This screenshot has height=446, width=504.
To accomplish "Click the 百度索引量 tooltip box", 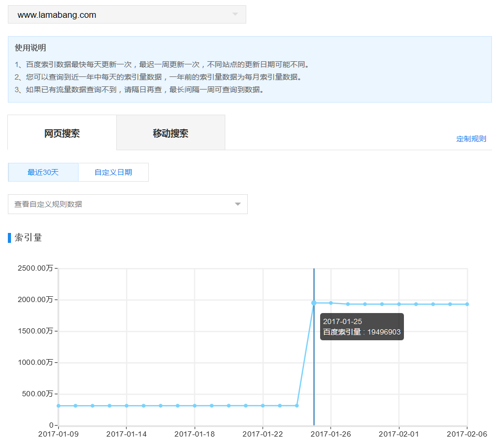I will point(361,327).
